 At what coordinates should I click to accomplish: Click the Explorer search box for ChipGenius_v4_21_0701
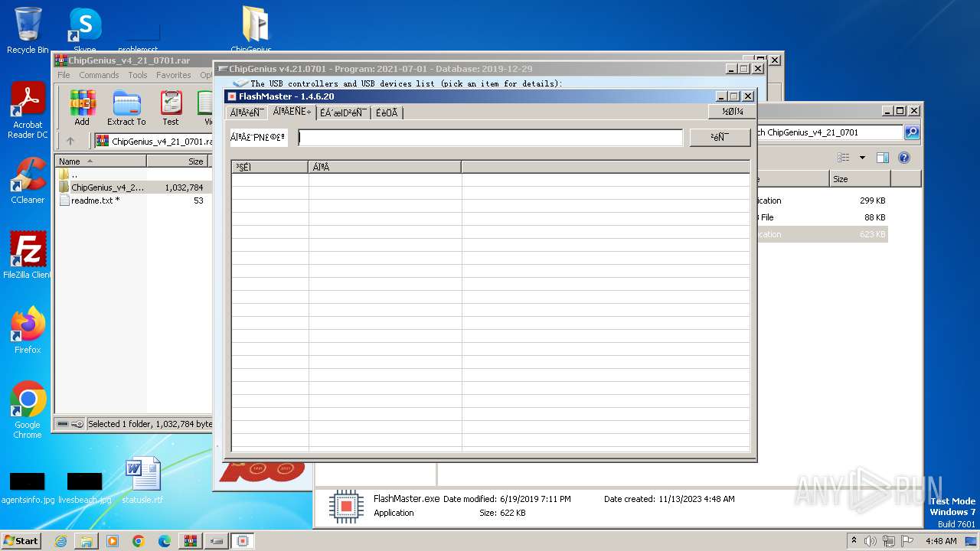coord(830,132)
